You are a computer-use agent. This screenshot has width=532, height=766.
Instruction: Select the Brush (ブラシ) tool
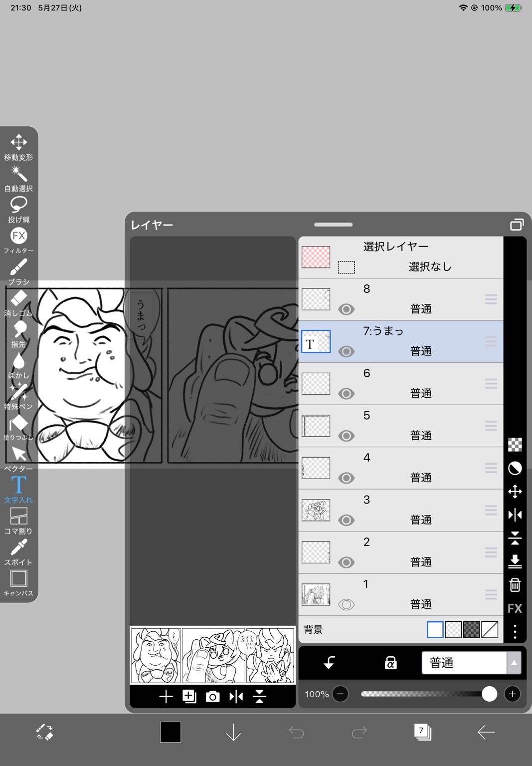click(18, 271)
